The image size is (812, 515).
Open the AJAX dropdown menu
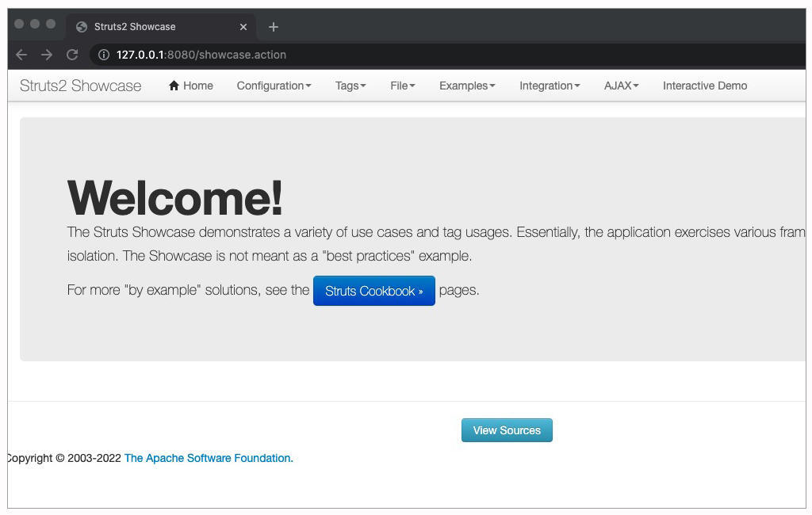coord(621,86)
